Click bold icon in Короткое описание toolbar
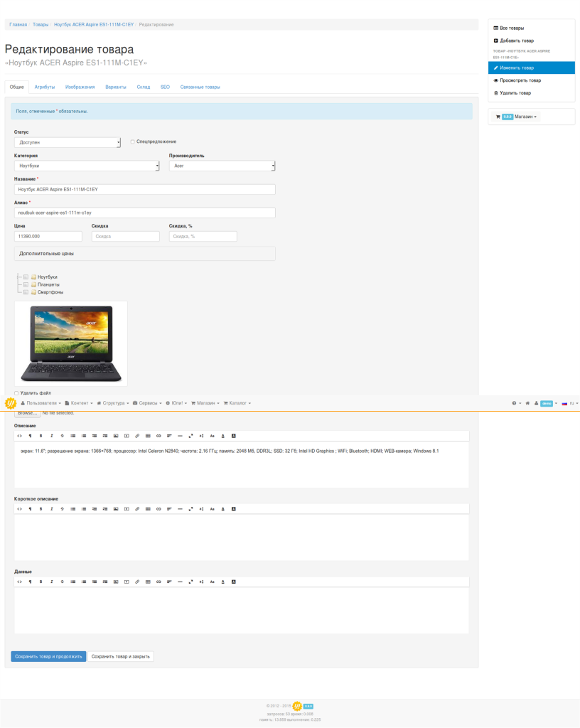The image size is (580, 728). tap(41, 509)
